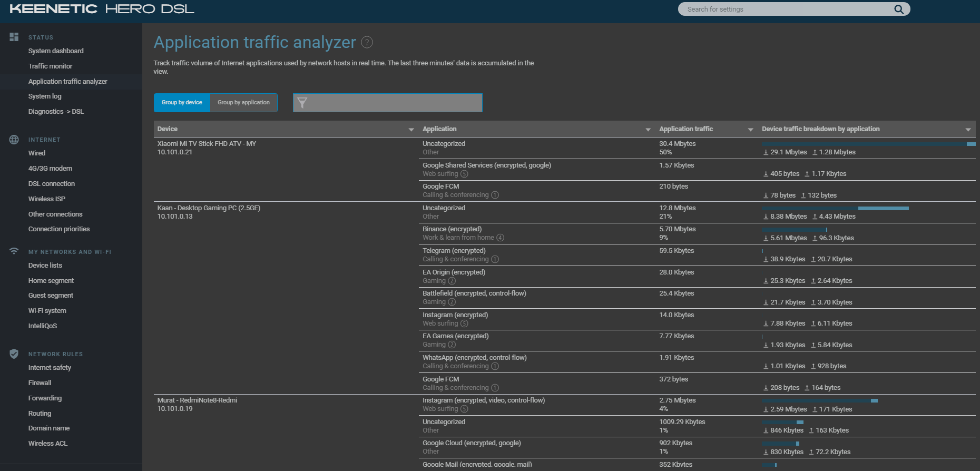The height and width of the screenshot is (471, 980).
Task: Click the circled 1 under WhatsApp (encrypted, control-flow)
Action: 495,366
